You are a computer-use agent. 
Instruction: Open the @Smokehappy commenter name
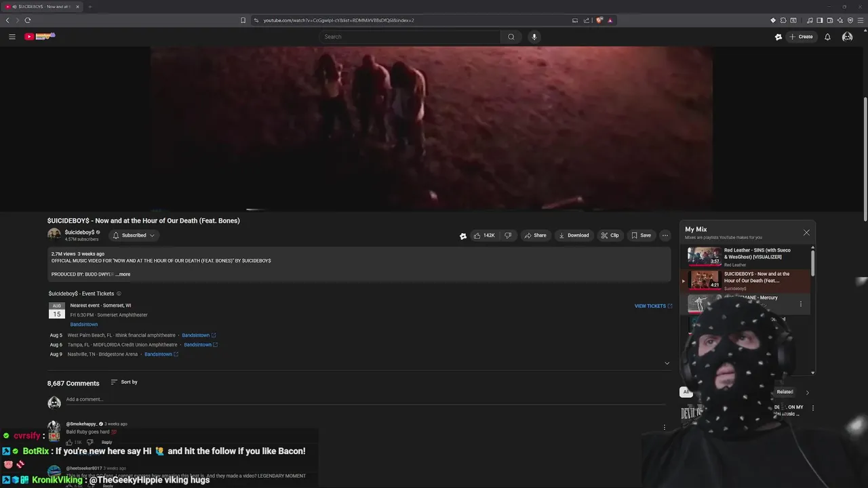click(x=82, y=424)
